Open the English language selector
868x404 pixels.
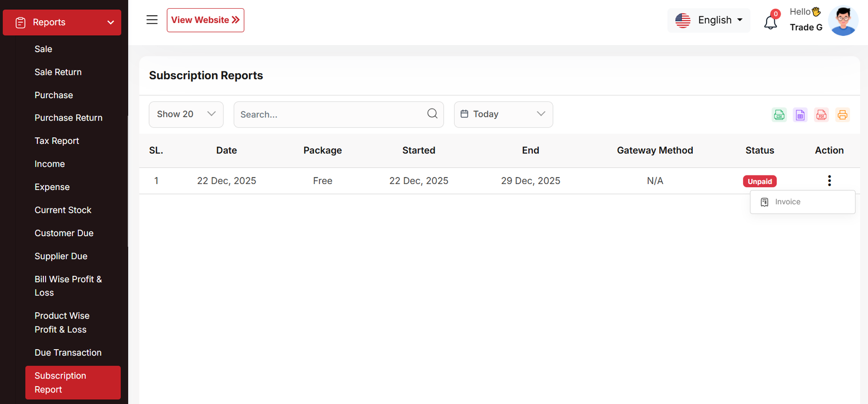coord(709,20)
